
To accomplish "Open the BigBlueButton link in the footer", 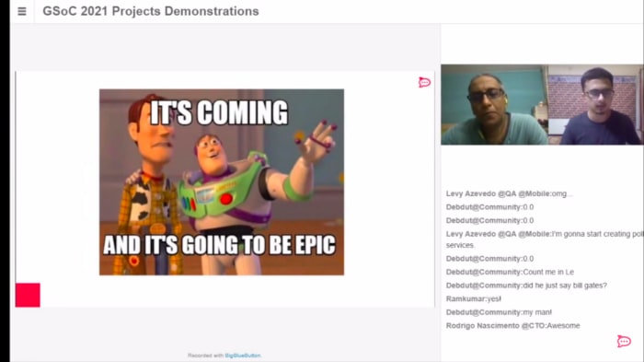I will tap(243, 356).
